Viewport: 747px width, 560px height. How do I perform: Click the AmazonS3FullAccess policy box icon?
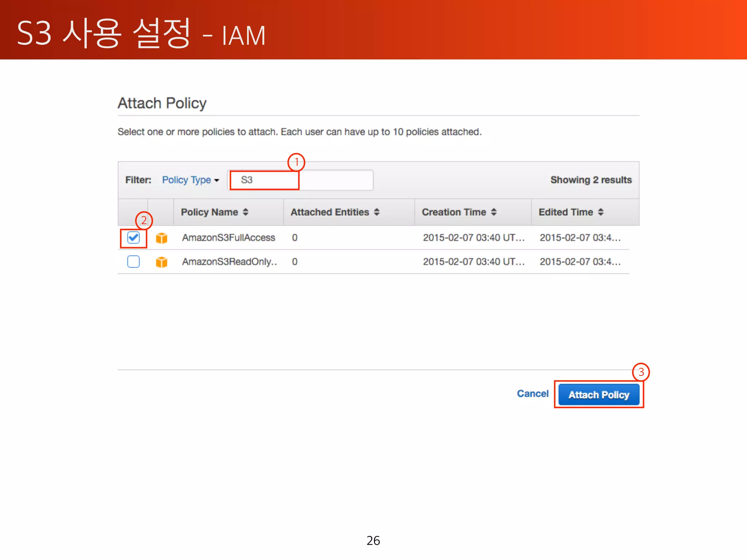[x=162, y=238]
